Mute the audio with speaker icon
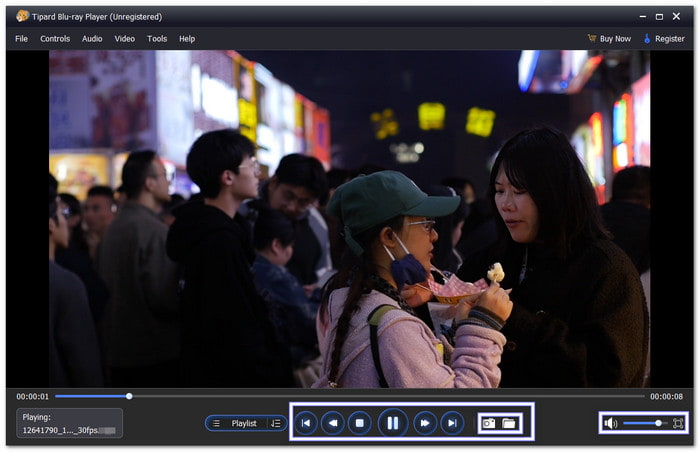The height and width of the screenshot is (452, 700). [x=610, y=423]
